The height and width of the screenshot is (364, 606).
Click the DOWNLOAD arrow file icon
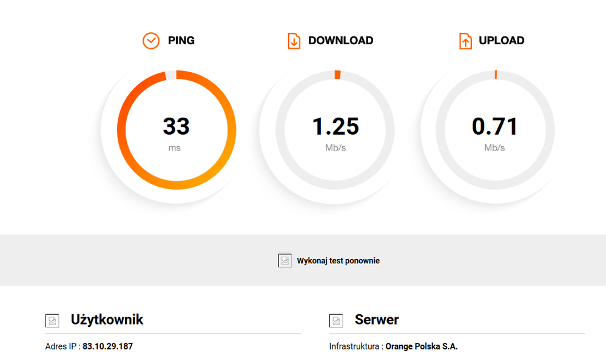click(294, 41)
